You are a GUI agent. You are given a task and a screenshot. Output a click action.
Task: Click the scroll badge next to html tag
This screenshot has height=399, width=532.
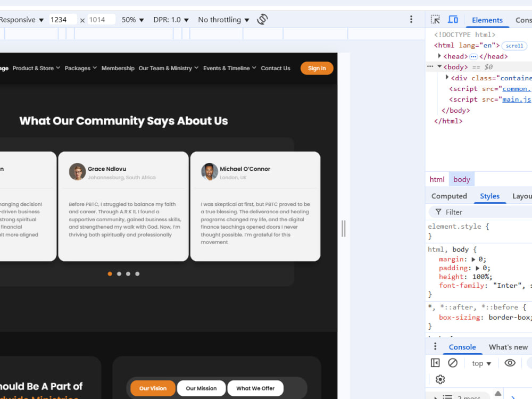pos(514,46)
